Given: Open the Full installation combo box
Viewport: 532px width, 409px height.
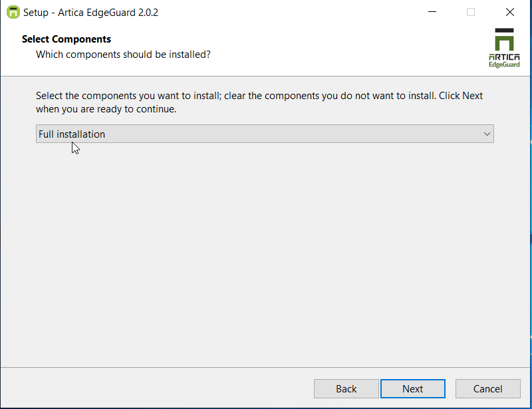Looking at the screenshot, I should (265, 134).
